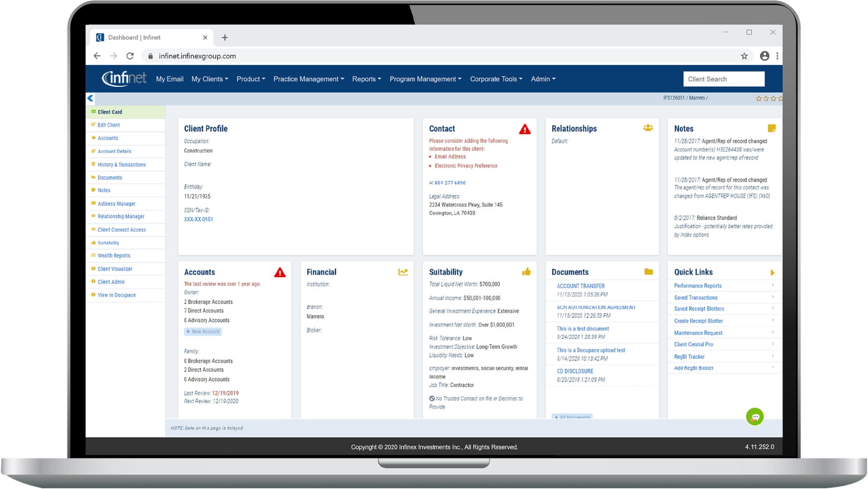Collapse sidebar with blue chevron arrow

pyautogui.click(x=90, y=98)
